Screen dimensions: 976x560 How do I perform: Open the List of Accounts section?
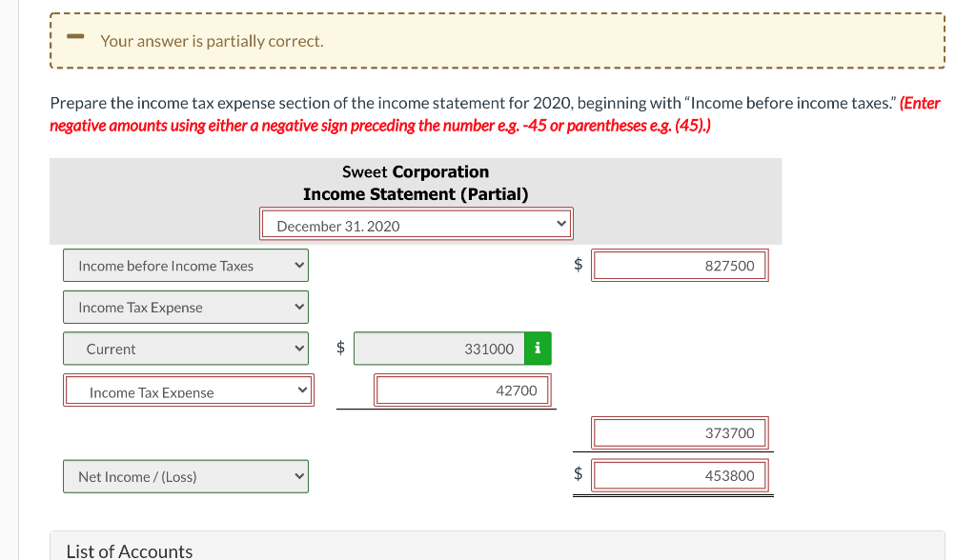pos(129,550)
